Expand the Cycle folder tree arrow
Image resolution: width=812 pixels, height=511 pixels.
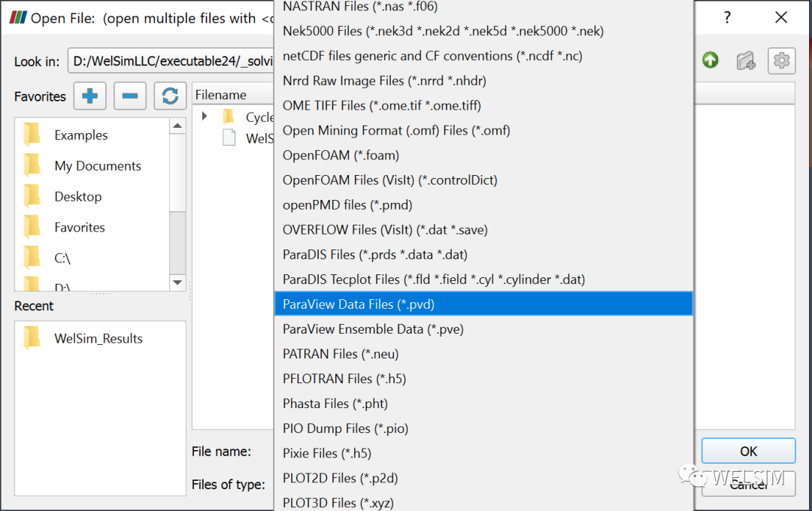(x=205, y=116)
